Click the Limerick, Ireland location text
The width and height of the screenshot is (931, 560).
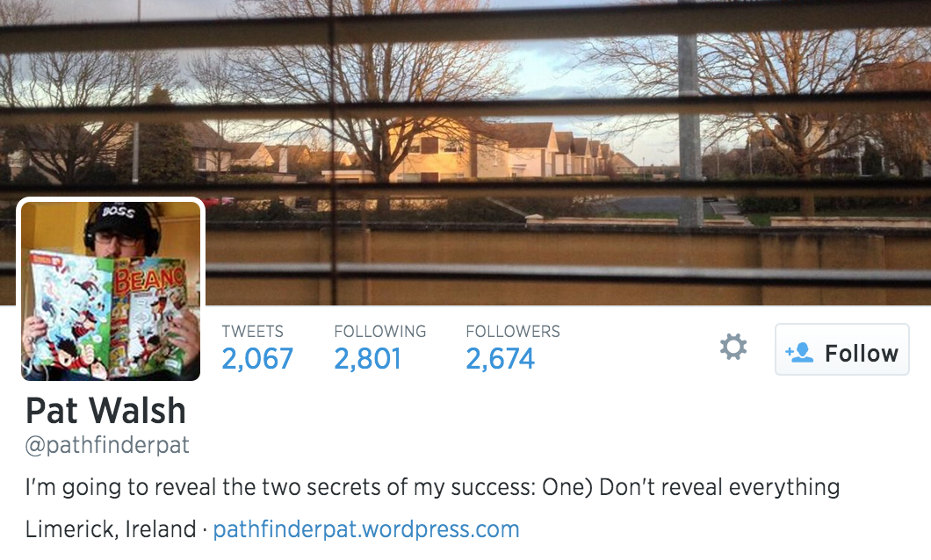click(x=111, y=529)
